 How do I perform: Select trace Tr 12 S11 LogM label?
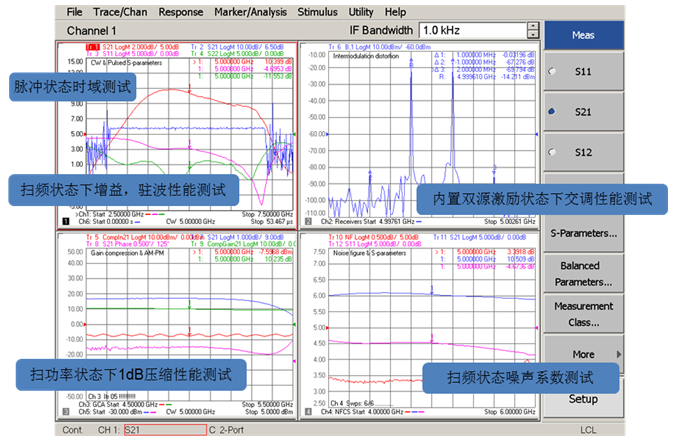pos(373,244)
